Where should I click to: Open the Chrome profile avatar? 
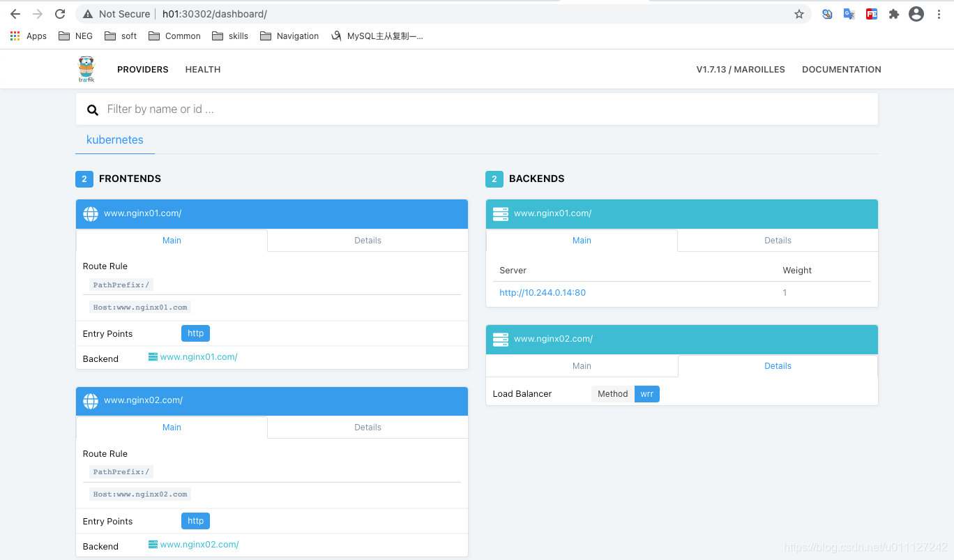(x=916, y=14)
